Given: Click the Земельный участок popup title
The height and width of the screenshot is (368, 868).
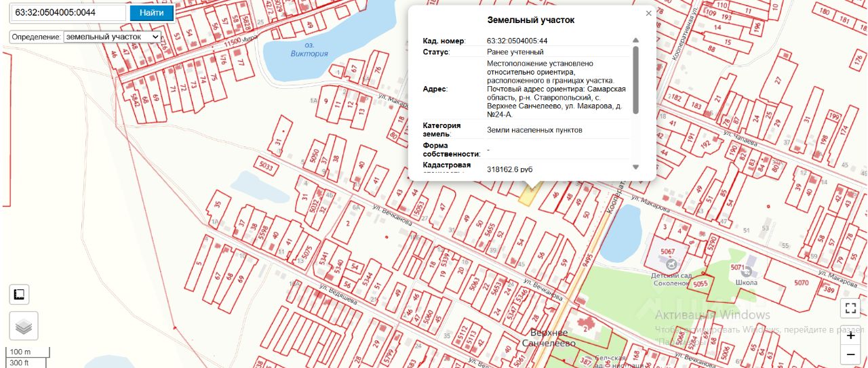Looking at the screenshot, I should pos(530,20).
